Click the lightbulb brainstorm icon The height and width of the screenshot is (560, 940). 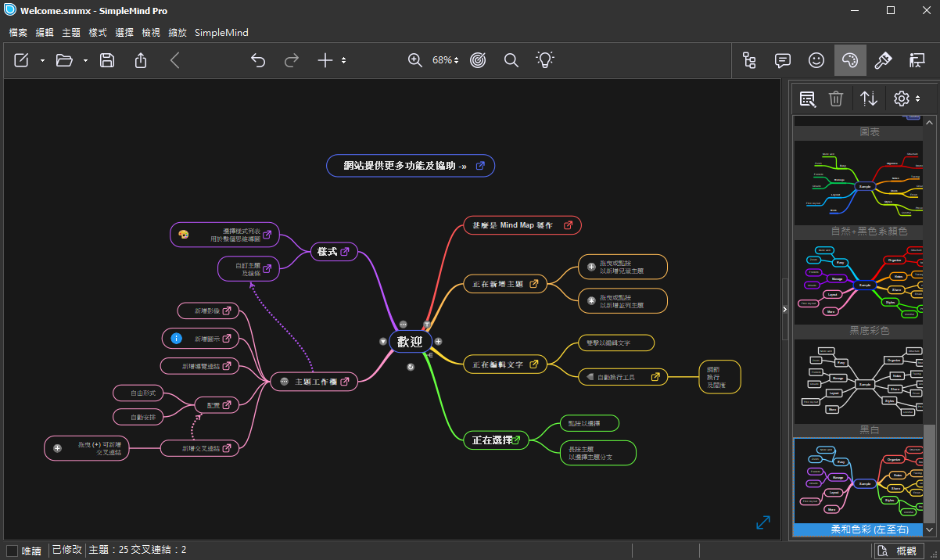545,60
